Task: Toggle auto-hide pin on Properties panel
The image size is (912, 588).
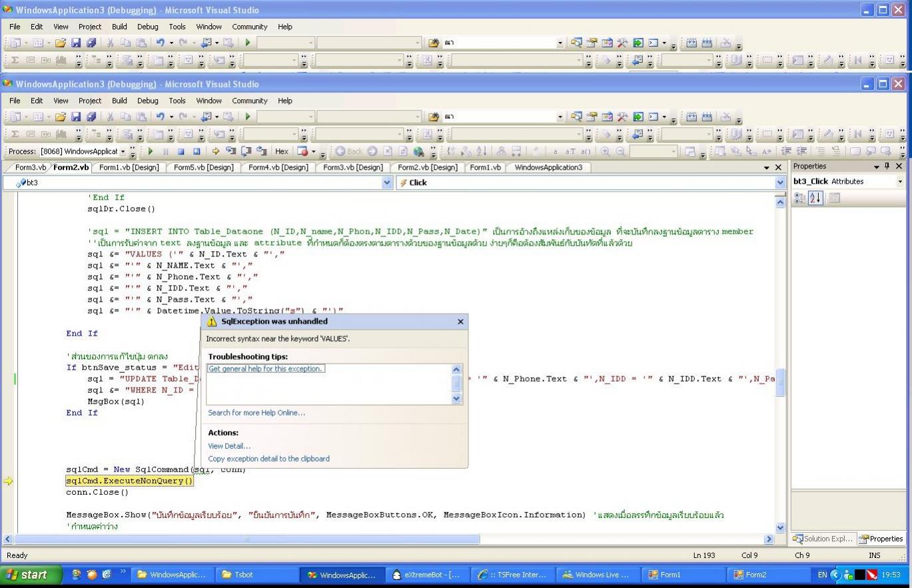Action: pos(887,166)
